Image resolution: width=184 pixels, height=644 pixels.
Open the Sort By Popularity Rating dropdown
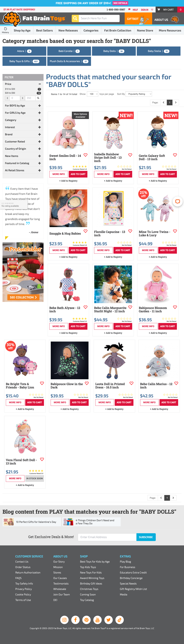pyautogui.click(x=139, y=94)
